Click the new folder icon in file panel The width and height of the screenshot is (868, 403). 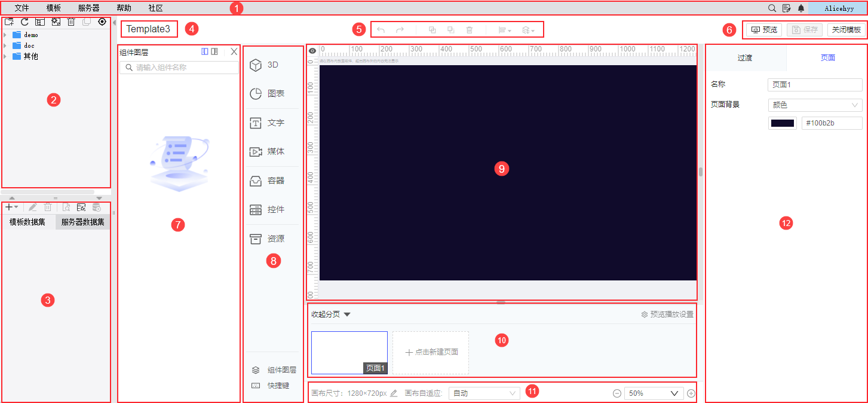9,22
